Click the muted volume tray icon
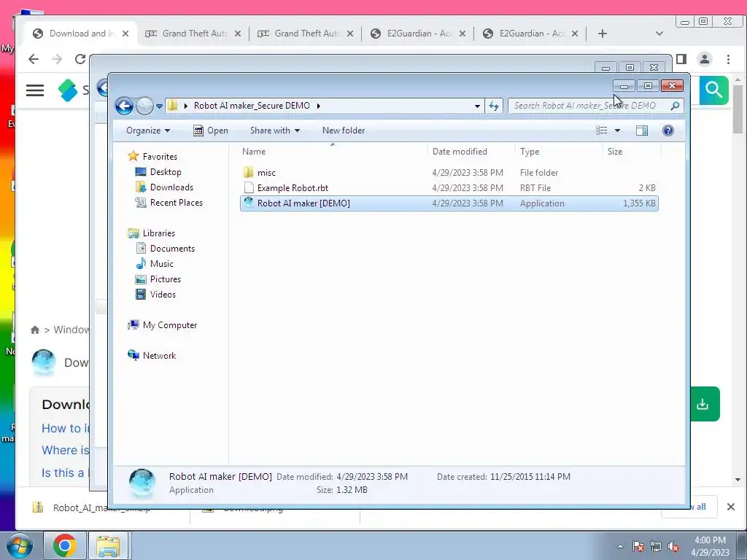This screenshot has width=747, height=560. [673, 547]
